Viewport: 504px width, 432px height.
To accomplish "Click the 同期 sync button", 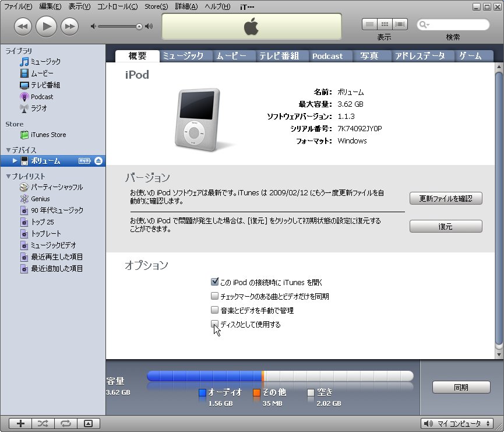I will pyautogui.click(x=461, y=387).
